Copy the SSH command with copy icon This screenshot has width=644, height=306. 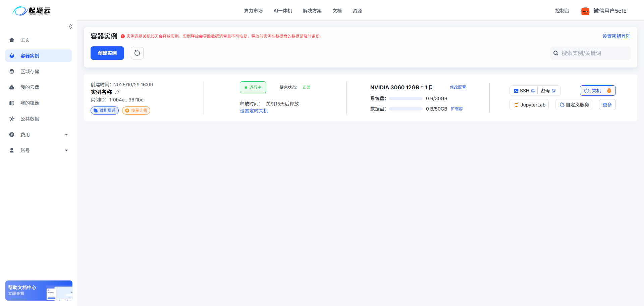533,91
